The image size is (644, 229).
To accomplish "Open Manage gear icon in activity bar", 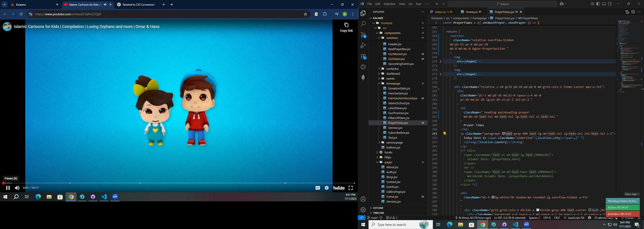I will point(363,210).
